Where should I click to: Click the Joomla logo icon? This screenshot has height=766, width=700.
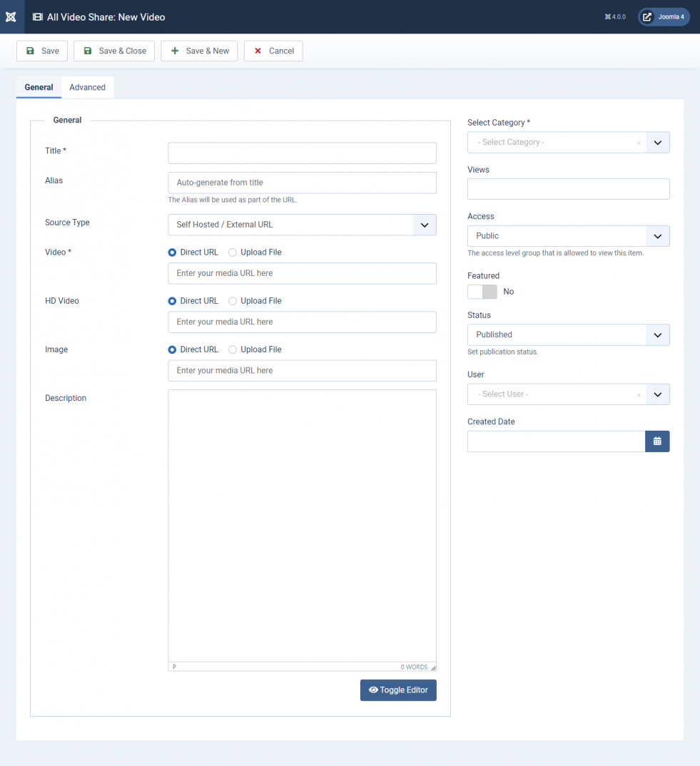pyautogui.click(x=11, y=16)
